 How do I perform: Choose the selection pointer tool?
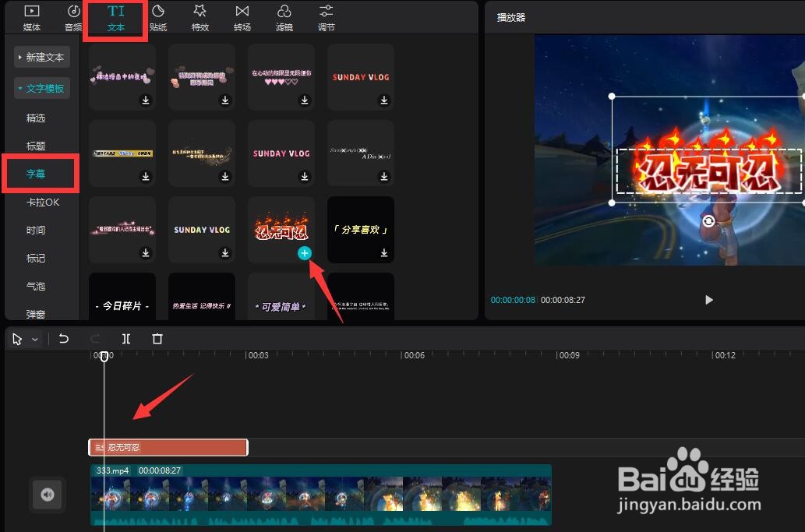pyautogui.click(x=17, y=339)
